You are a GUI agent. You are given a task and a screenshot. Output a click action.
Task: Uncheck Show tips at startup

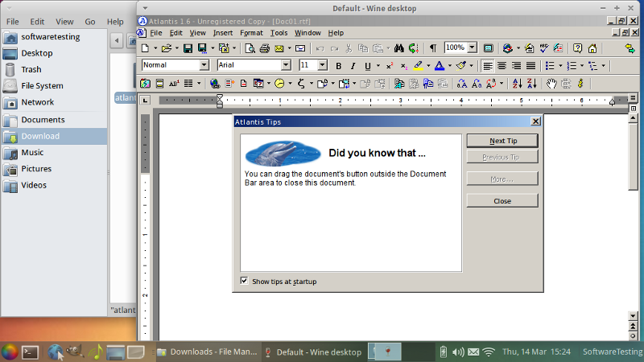pyautogui.click(x=245, y=281)
